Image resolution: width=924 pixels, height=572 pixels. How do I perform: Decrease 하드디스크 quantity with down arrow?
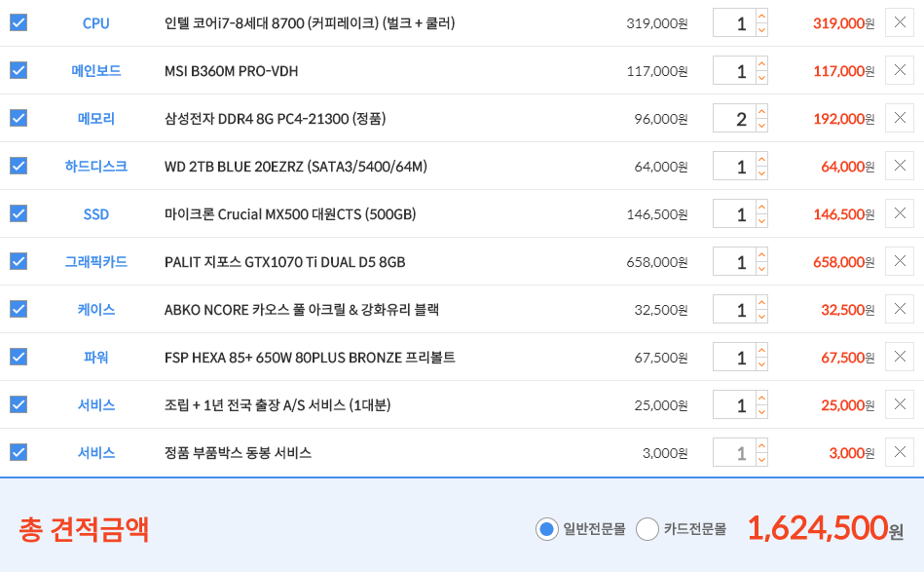tap(762, 172)
